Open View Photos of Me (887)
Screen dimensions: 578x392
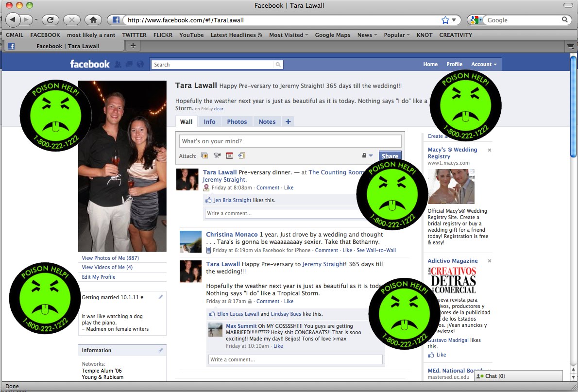click(x=110, y=258)
